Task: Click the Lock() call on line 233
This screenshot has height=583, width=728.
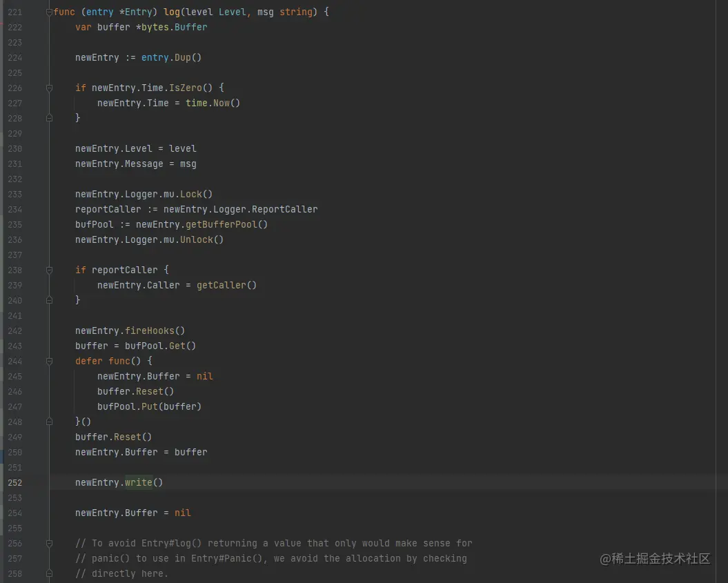Action: (196, 194)
